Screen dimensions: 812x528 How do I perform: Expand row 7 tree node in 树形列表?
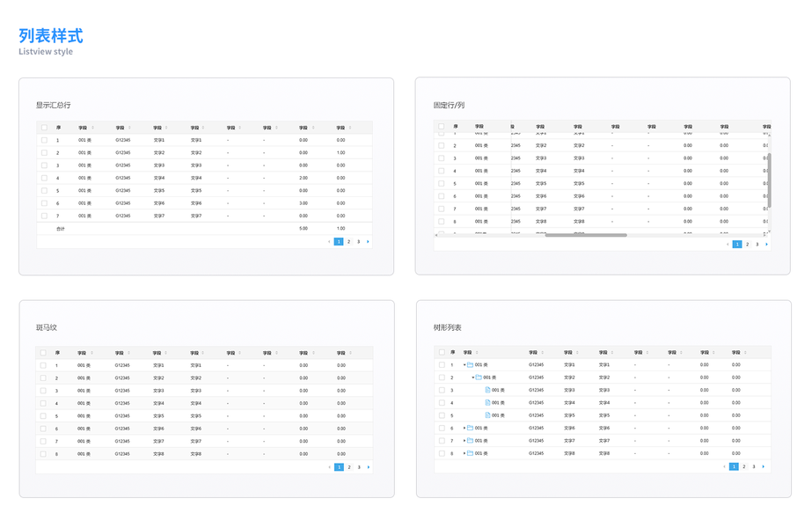pyautogui.click(x=465, y=440)
